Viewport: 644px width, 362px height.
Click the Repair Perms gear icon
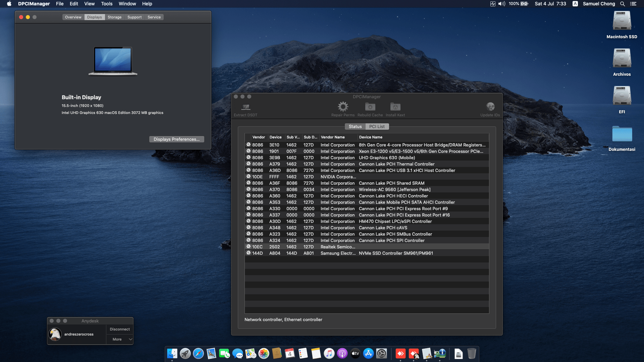pyautogui.click(x=343, y=107)
